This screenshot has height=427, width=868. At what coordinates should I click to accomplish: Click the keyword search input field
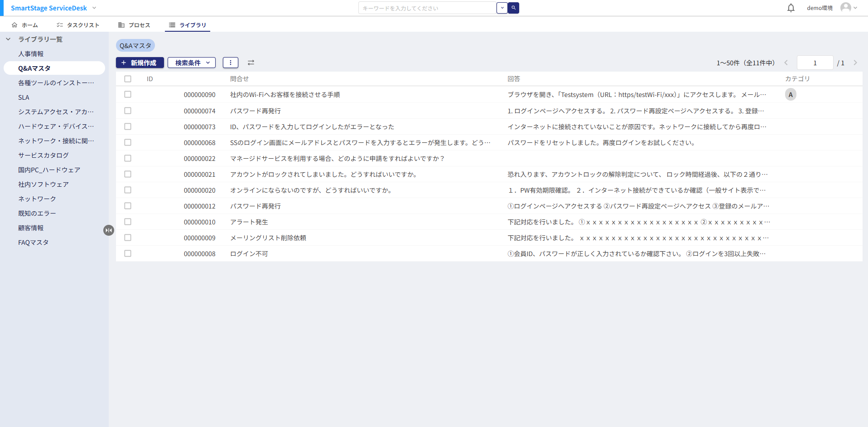click(x=427, y=8)
